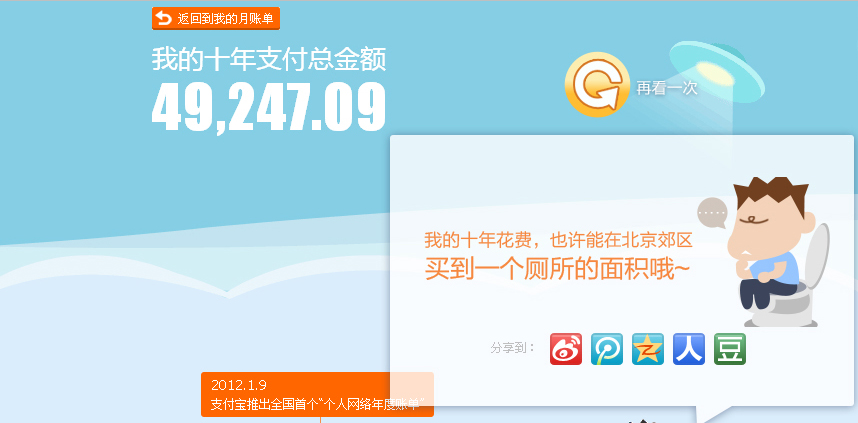Click the gray ellipsis thought bubble
Viewport: 858px width, 423px height.
(712, 213)
